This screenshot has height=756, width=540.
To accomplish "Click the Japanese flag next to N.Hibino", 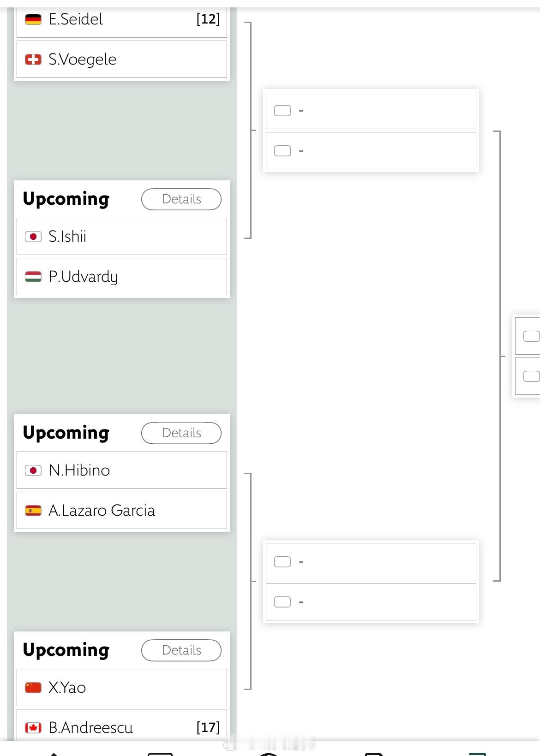I will coord(33,470).
